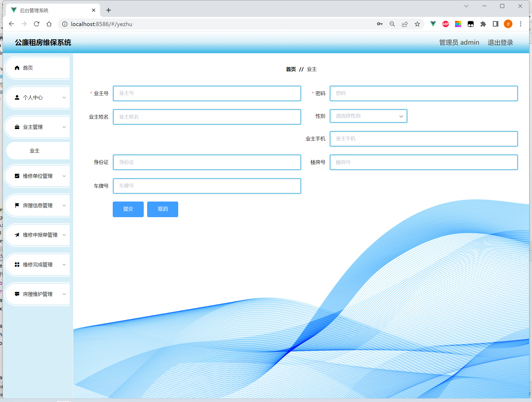The image size is (532, 402).
Task: Click the grid icon for 维修完成管理
Action: click(x=17, y=265)
